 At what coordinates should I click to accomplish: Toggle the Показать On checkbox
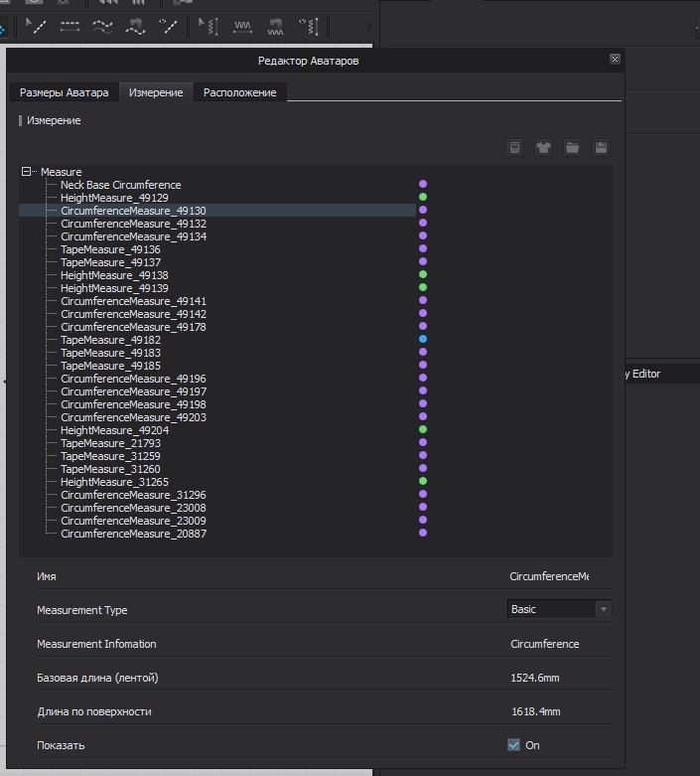click(x=513, y=745)
